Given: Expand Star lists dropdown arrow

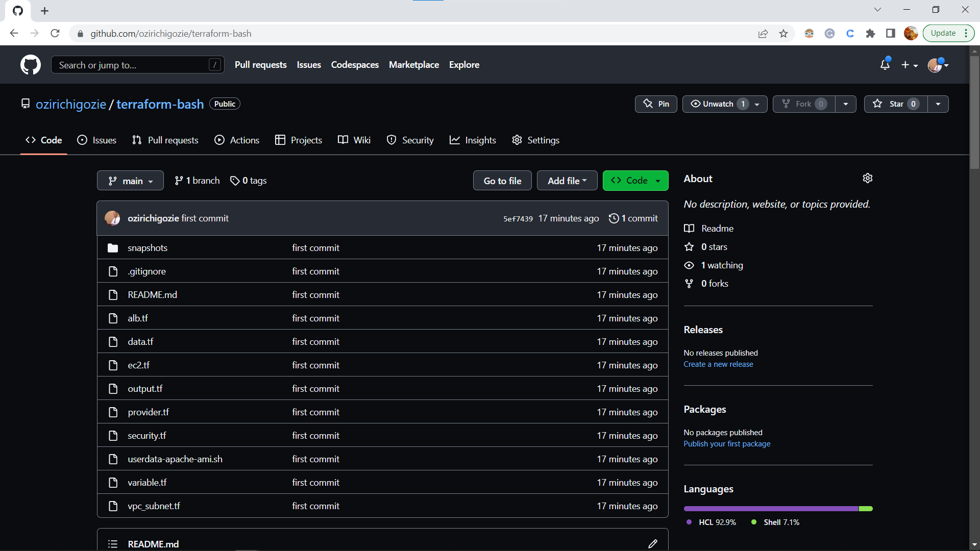Looking at the screenshot, I should tap(938, 104).
